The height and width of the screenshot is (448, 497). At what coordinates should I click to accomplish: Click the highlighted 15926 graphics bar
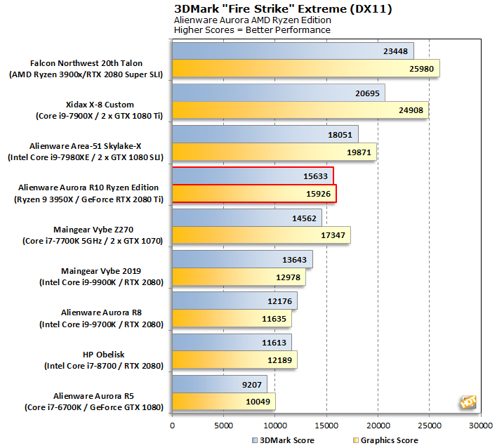coord(254,193)
